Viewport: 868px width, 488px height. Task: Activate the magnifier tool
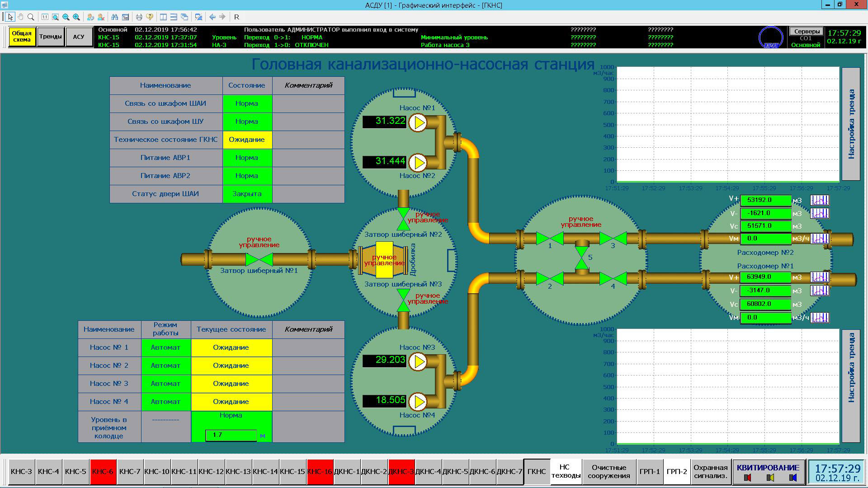click(31, 17)
